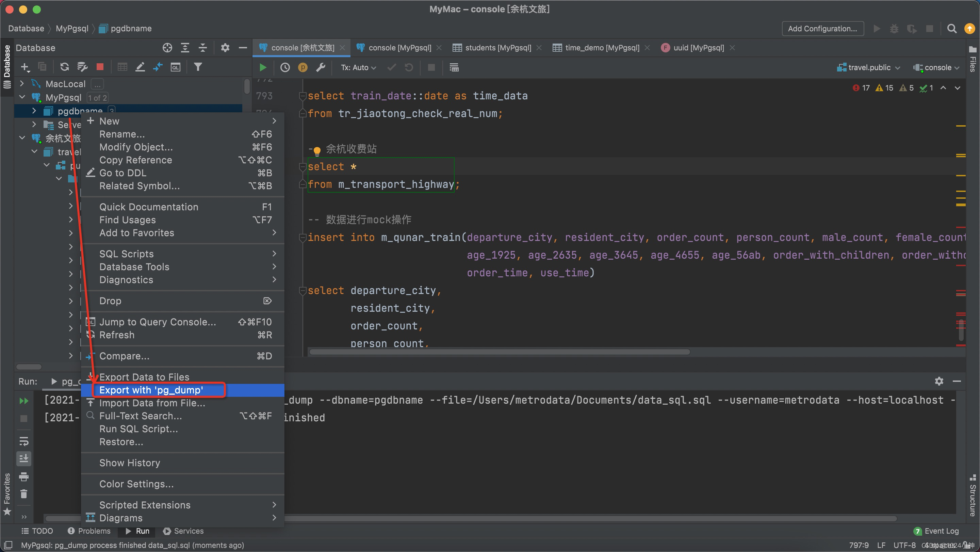Open the data source properties icon
The height and width of the screenshot is (552, 980).
point(82,67)
